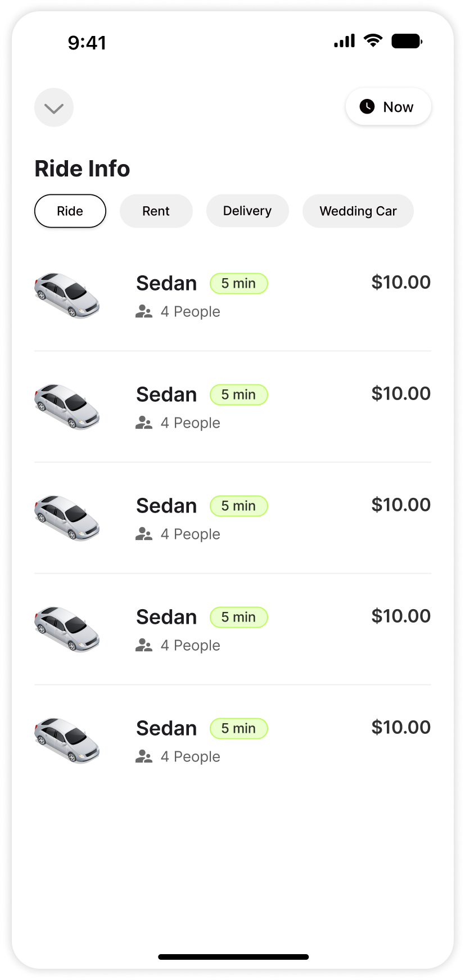Select the first Sedan's $10.00 price

[x=401, y=283]
